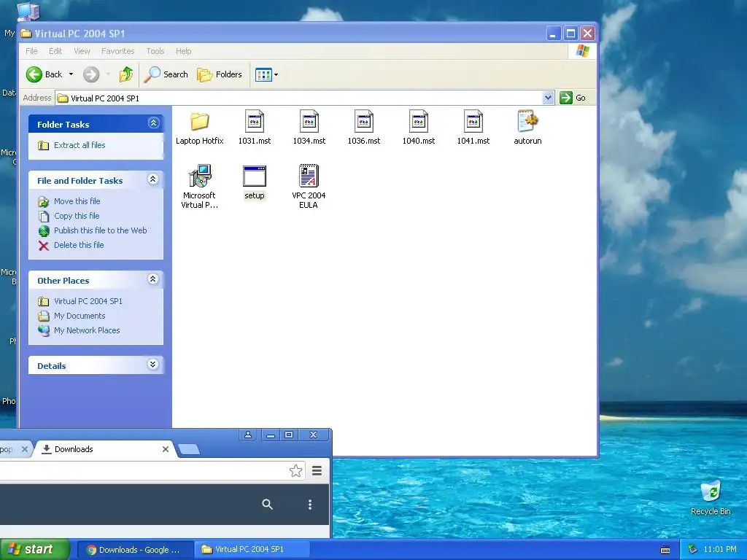Image resolution: width=747 pixels, height=560 pixels.
Task: Open the Edit menu
Action: (55, 51)
